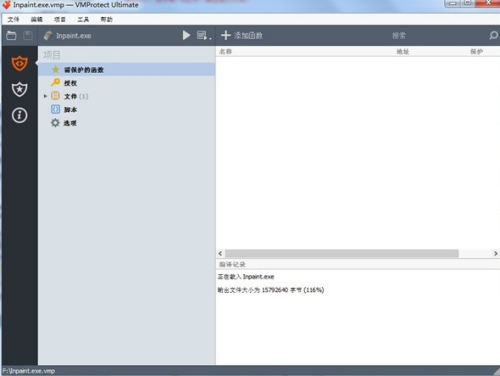This screenshot has height=376, width=500.
Task: Select the starred functions for protection item
Action: tap(127, 70)
